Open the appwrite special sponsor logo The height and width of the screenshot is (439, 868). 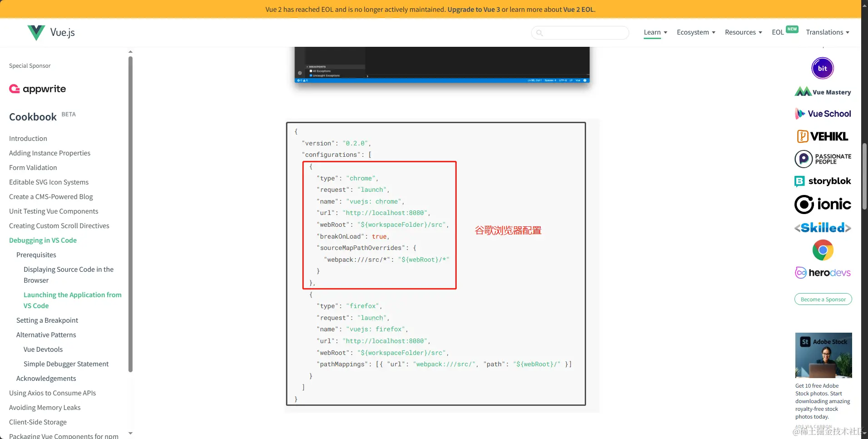click(x=38, y=89)
